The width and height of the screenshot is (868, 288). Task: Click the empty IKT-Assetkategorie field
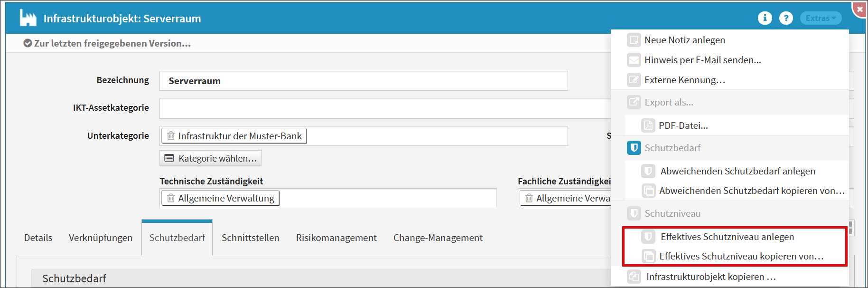[384, 108]
